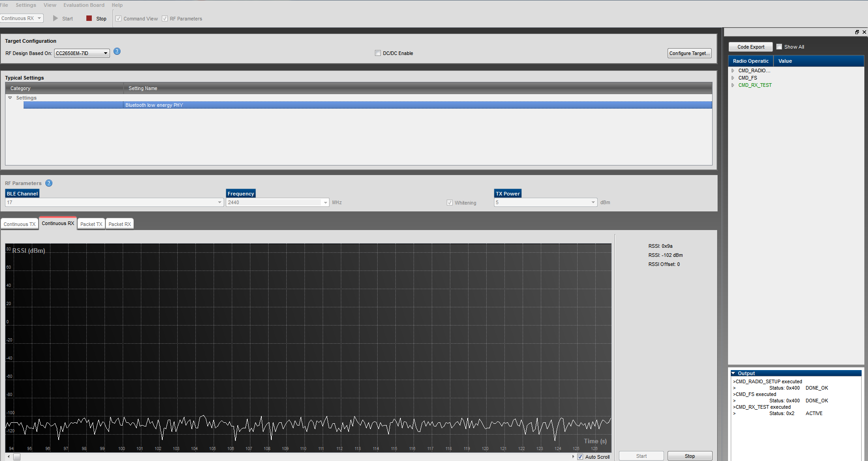Click the Configure Target... button

pyautogui.click(x=689, y=53)
